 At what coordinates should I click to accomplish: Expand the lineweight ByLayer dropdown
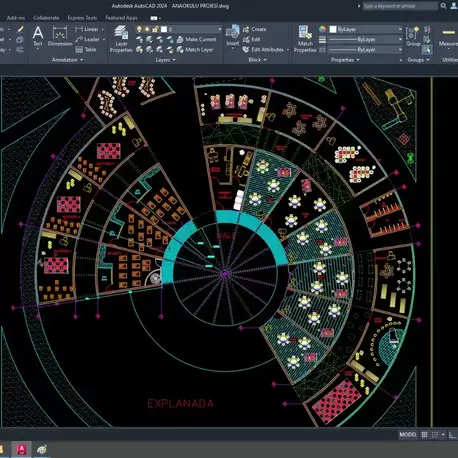pos(400,40)
